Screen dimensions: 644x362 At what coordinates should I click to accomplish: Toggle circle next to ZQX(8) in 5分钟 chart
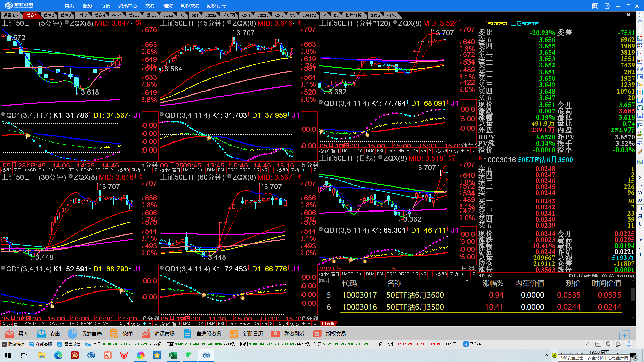[x=67, y=22]
